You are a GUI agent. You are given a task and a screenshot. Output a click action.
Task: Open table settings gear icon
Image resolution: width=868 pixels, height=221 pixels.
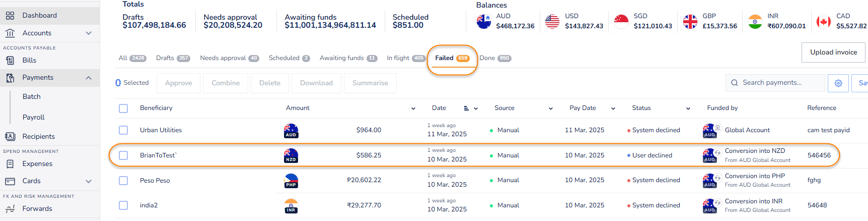pos(838,83)
